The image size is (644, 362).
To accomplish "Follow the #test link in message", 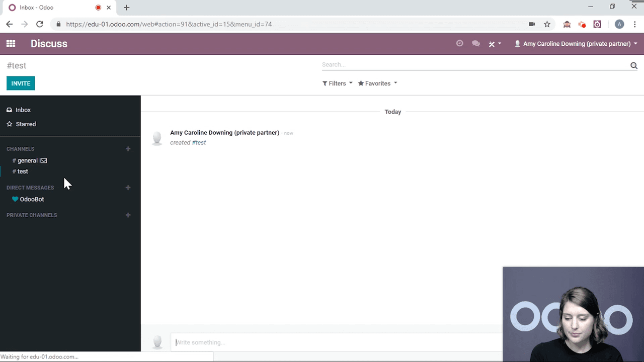I will [x=199, y=143].
